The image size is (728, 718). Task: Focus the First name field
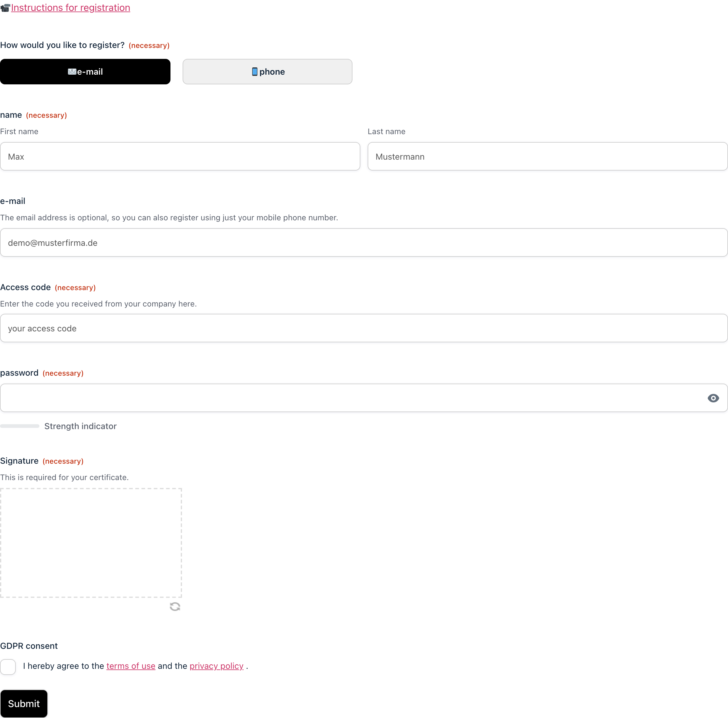tap(180, 156)
